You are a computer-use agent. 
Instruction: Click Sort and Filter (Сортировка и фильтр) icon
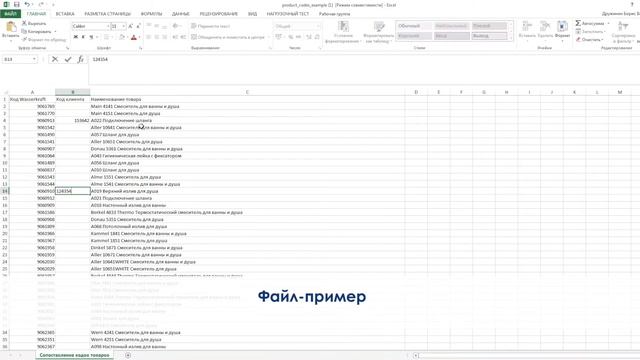click(623, 27)
